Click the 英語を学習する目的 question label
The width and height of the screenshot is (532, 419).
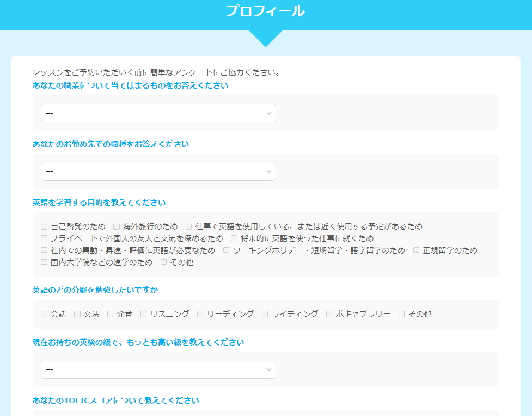99,202
